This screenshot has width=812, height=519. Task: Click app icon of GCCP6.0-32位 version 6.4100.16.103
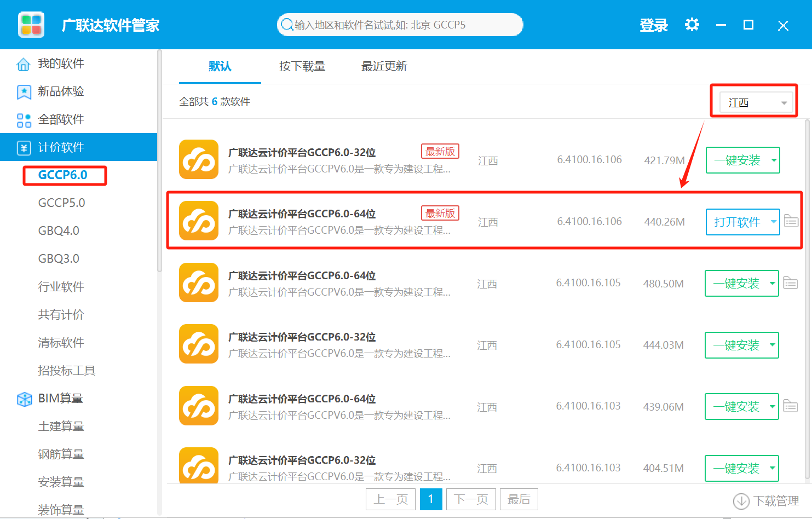click(x=199, y=466)
